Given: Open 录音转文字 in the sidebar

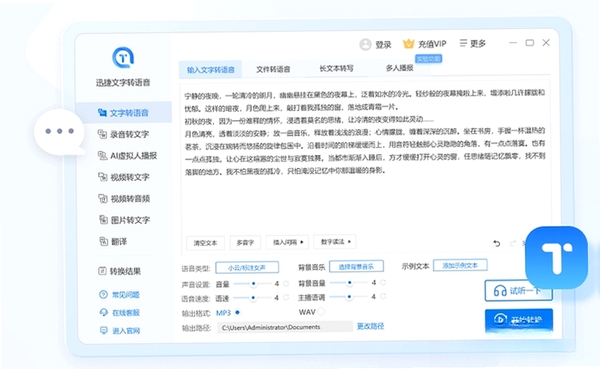Looking at the screenshot, I should pos(123,134).
